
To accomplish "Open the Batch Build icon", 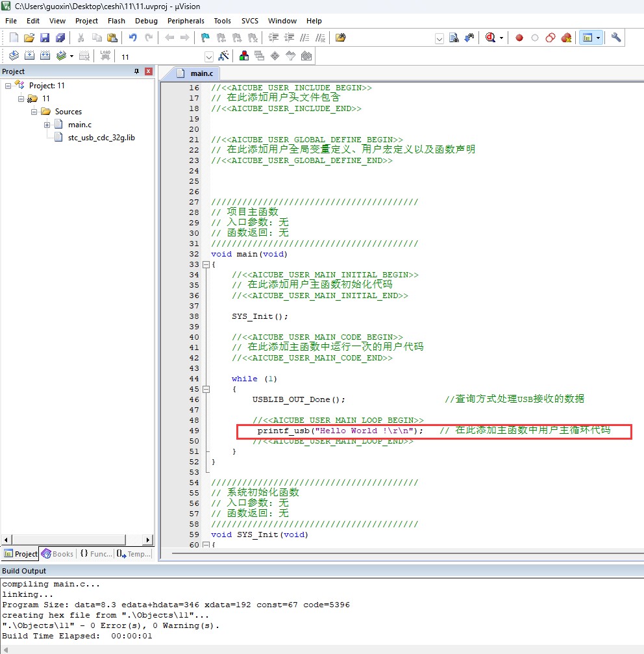I will pyautogui.click(x=61, y=56).
